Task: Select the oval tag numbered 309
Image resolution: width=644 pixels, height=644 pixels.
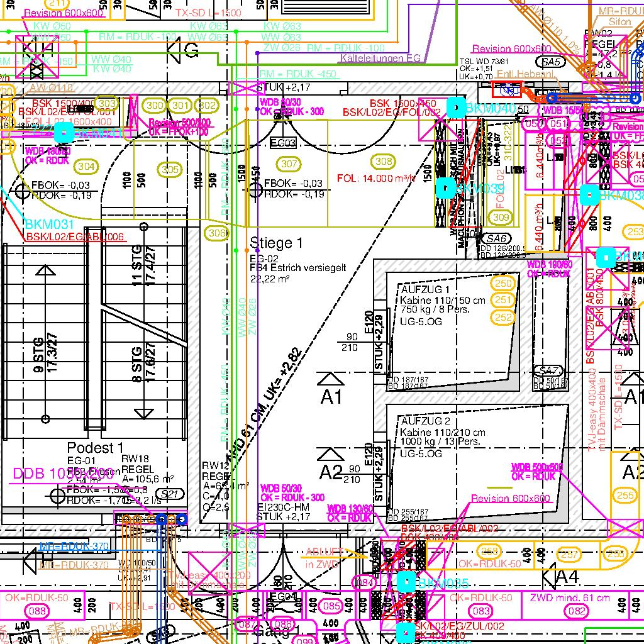Action: pos(501,217)
